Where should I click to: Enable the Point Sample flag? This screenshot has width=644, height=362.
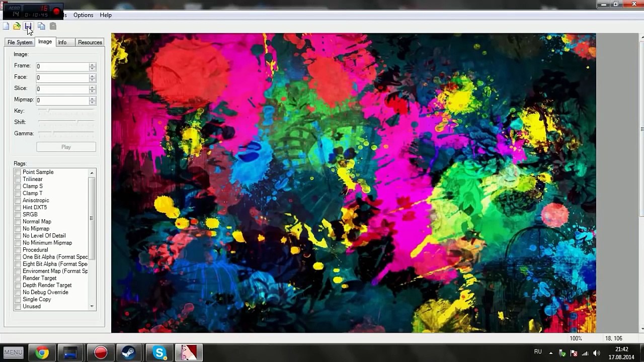[18, 172]
